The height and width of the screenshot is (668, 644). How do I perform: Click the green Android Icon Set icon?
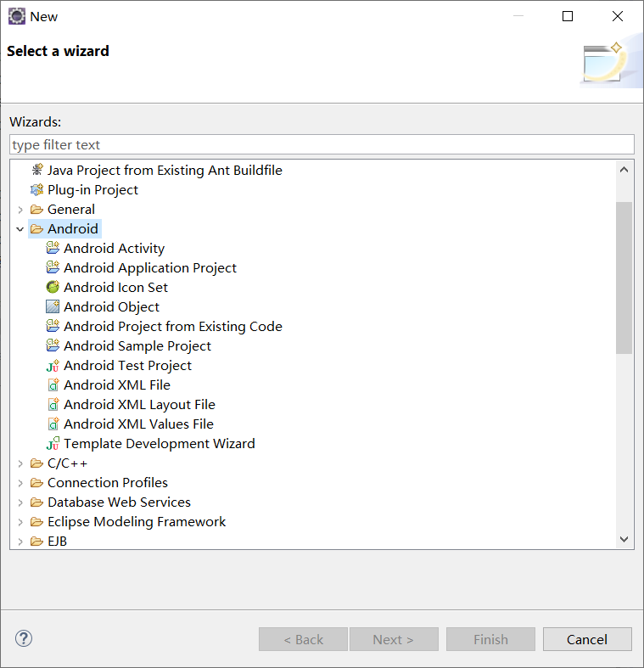coord(53,287)
